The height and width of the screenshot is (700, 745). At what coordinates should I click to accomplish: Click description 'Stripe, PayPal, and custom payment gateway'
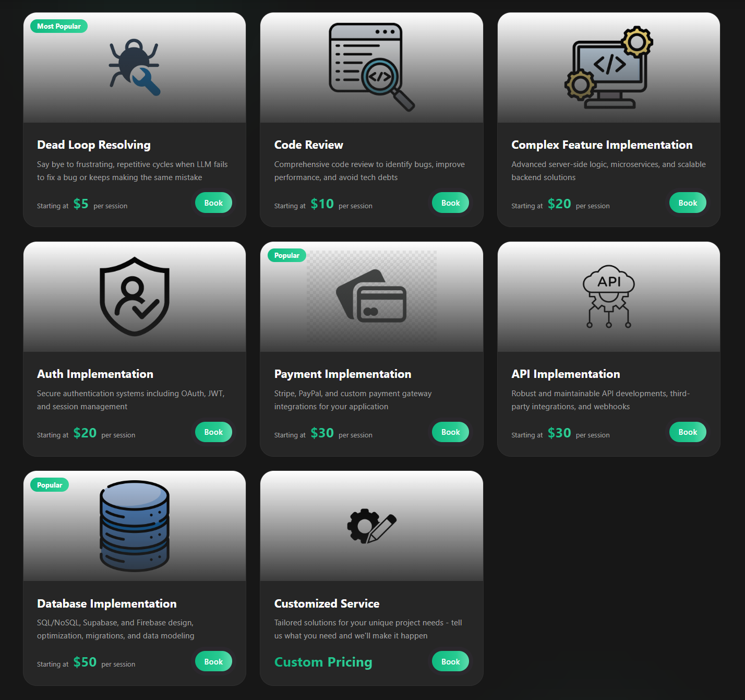click(353, 400)
